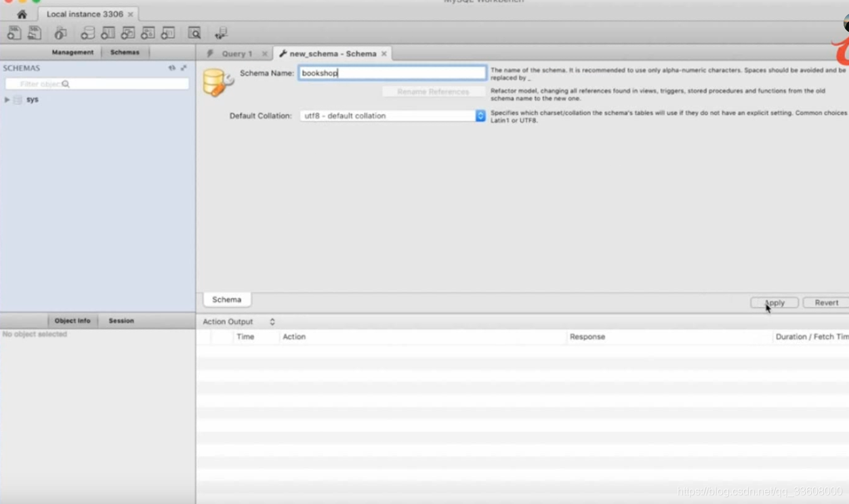This screenshot has width=849, height=504.
Task: Open the Object Info tab
Action: pyautogui.click(x=73, y=320)
